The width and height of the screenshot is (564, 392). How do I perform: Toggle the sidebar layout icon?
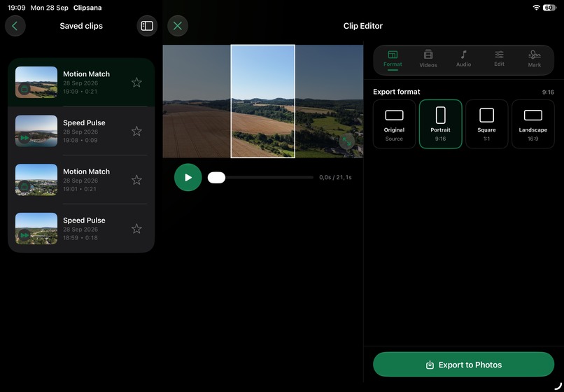[147, 26]
